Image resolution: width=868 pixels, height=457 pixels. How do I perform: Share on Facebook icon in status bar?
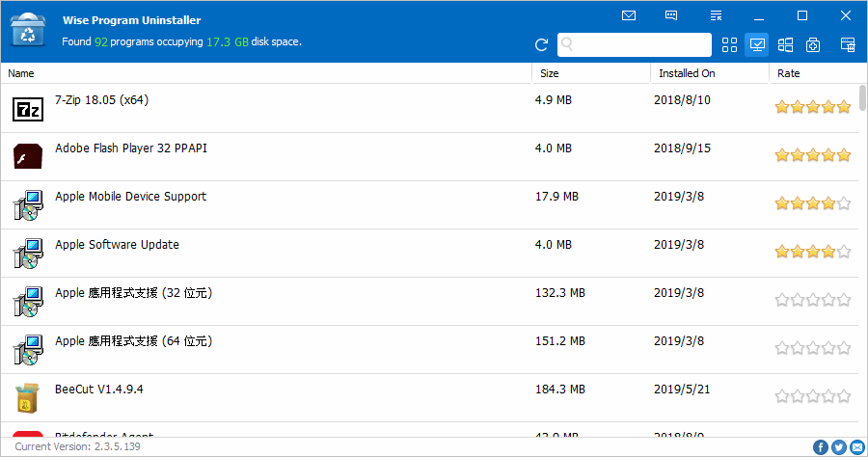tap(821, 447)
